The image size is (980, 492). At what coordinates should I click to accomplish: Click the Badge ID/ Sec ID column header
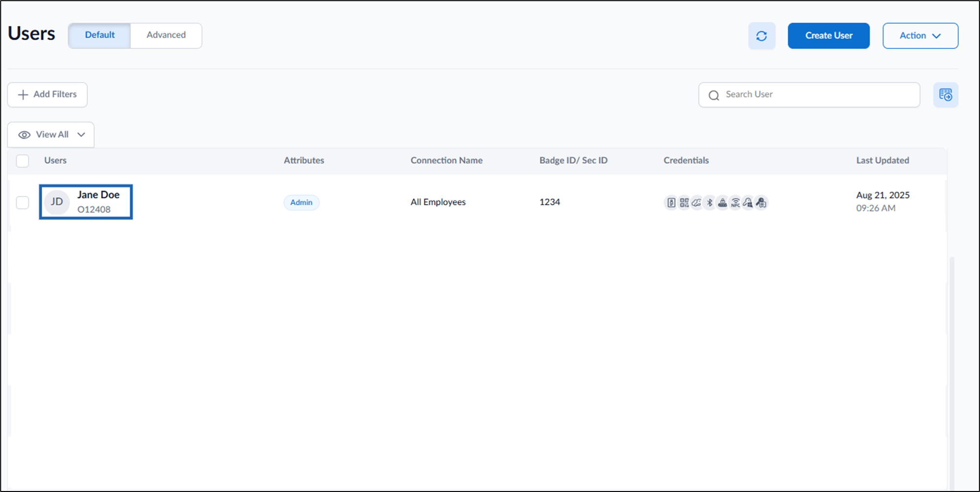point(573,160)
